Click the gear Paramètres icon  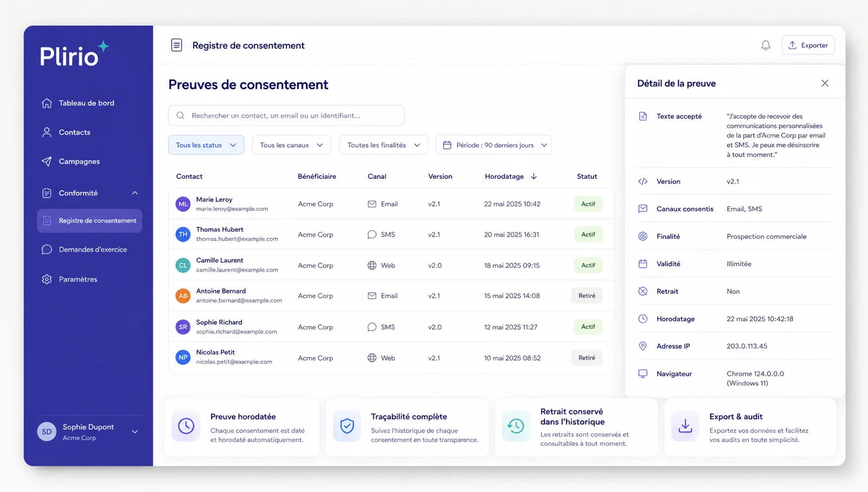47,279
